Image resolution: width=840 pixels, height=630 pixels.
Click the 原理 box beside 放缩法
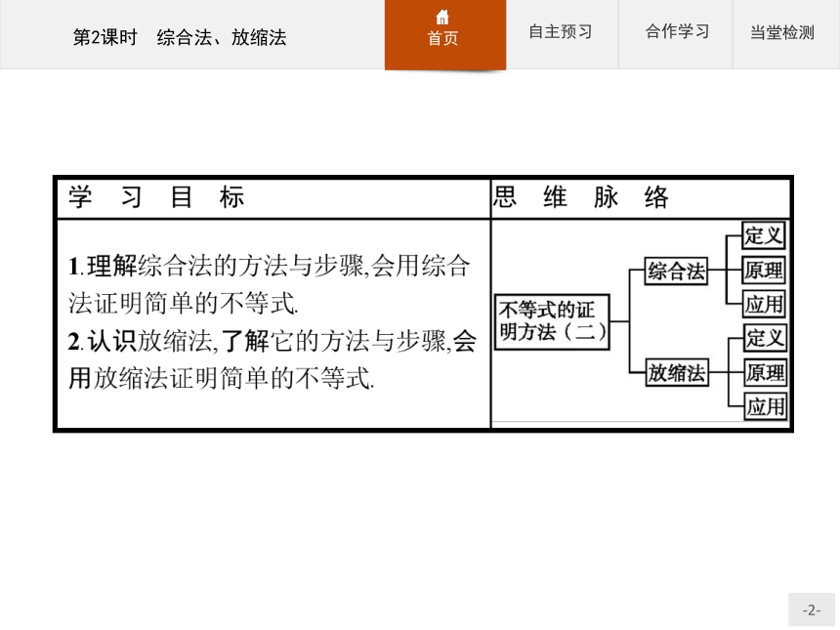[766, 372]
